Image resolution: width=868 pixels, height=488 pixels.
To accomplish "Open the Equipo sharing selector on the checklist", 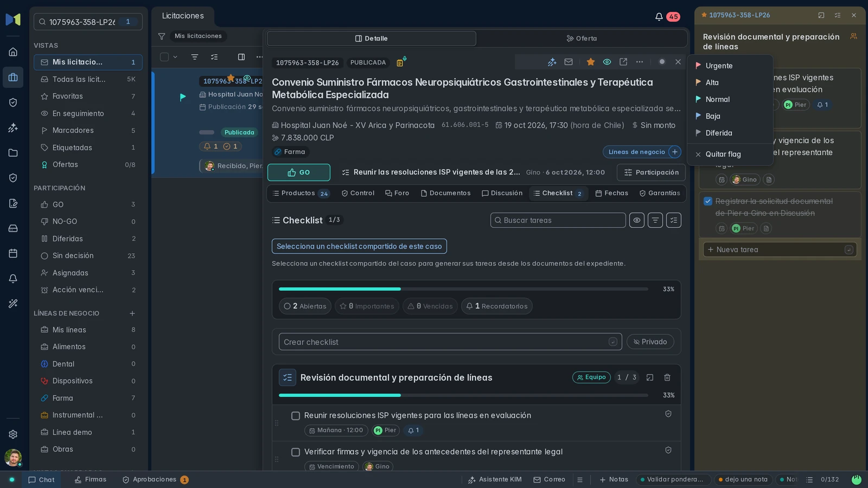I will coord(591,377).
